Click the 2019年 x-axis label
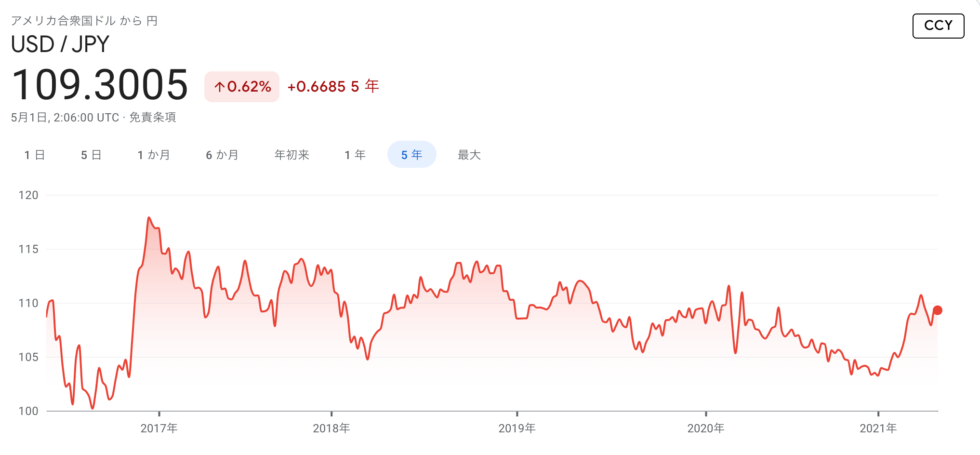The height and width of the screenshot is (455, 980). 517,428
